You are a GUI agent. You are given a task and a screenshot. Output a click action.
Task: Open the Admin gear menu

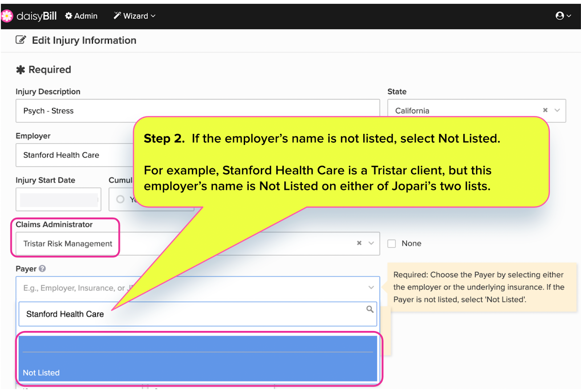(81, 16)
